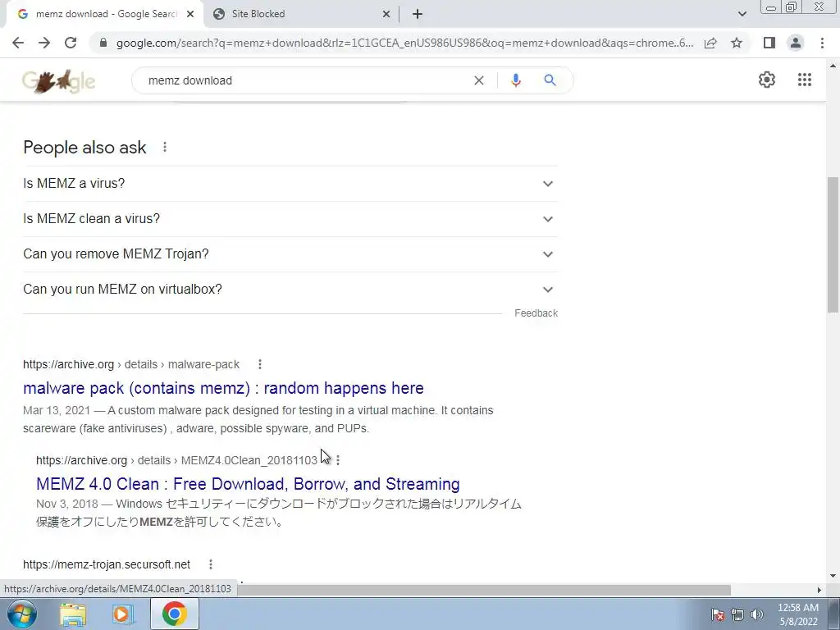Launch Windows Media Player from the taskbar
This screenshot has height=630, width=840.
pyautogui.click(x=123, y=614)
